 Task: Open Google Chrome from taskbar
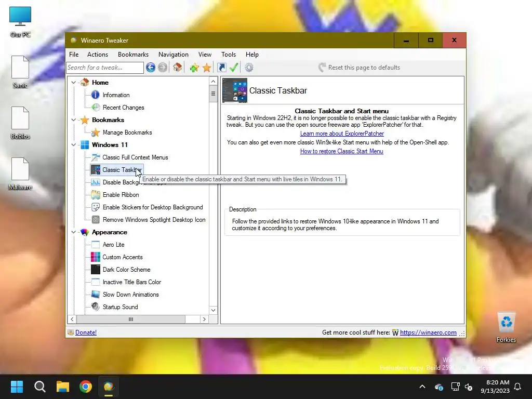click(x=86, y=387)
